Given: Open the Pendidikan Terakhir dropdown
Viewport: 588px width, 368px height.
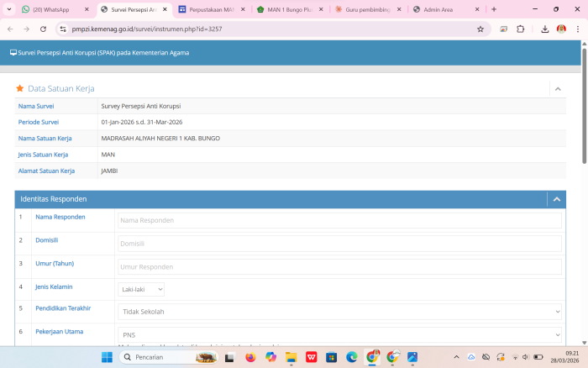Looking at the screenshot, I should coord(339,312).
